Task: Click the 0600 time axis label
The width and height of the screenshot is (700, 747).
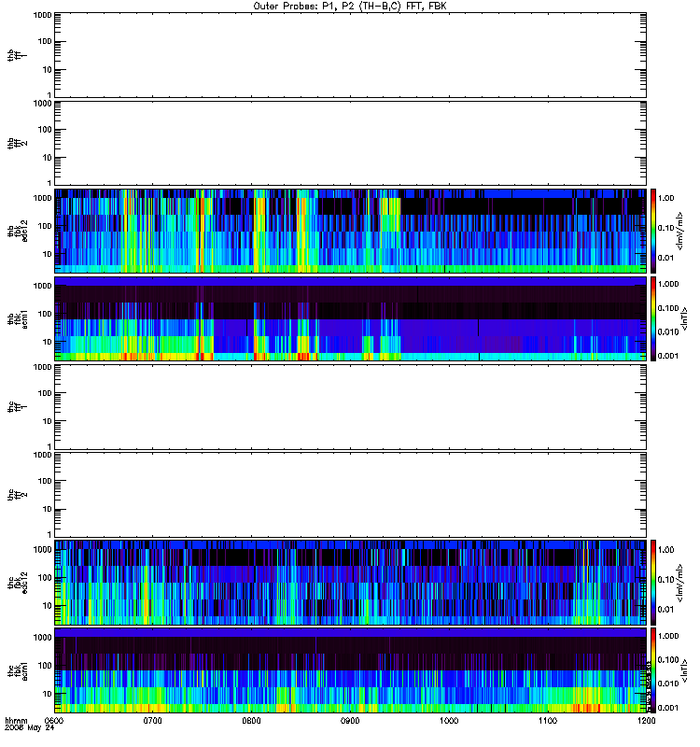Action: (x=54, y=720)
